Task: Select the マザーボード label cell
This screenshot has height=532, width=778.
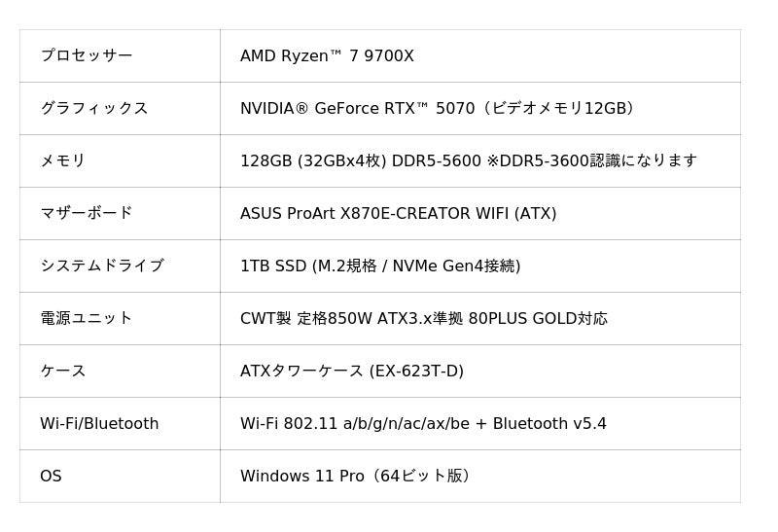Action: click(x=86, y=213)
